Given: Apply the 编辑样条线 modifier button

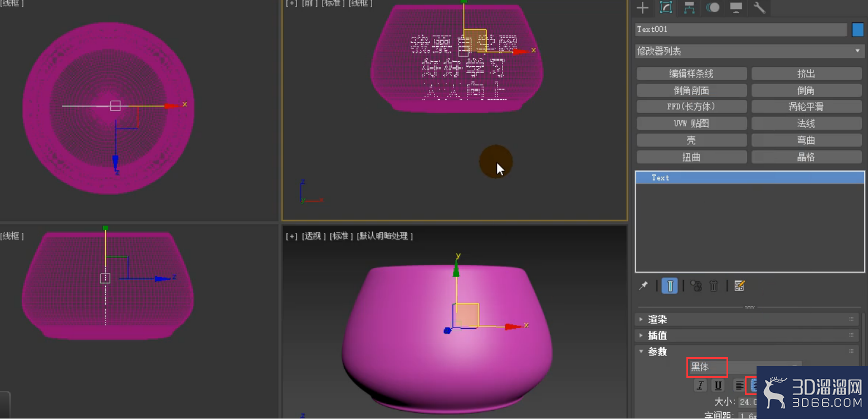Looking at the screenshot, I should point(691,74).
